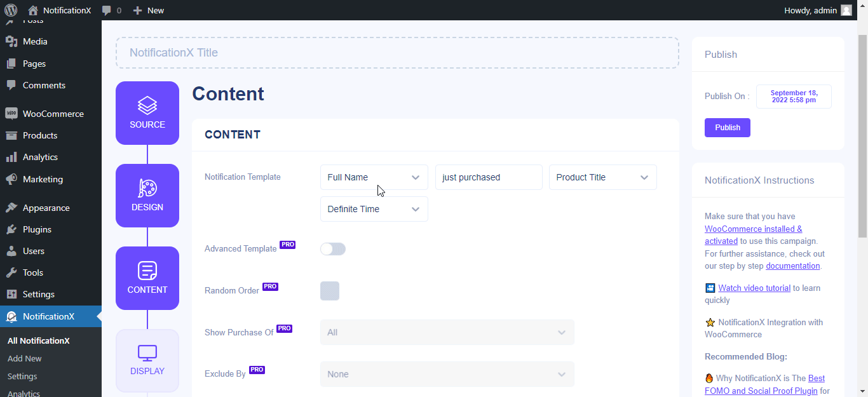Open WooCommerce installed & activated link
Image resolution: width=868 pixels, height=397 pixels.
pos(754,235)
